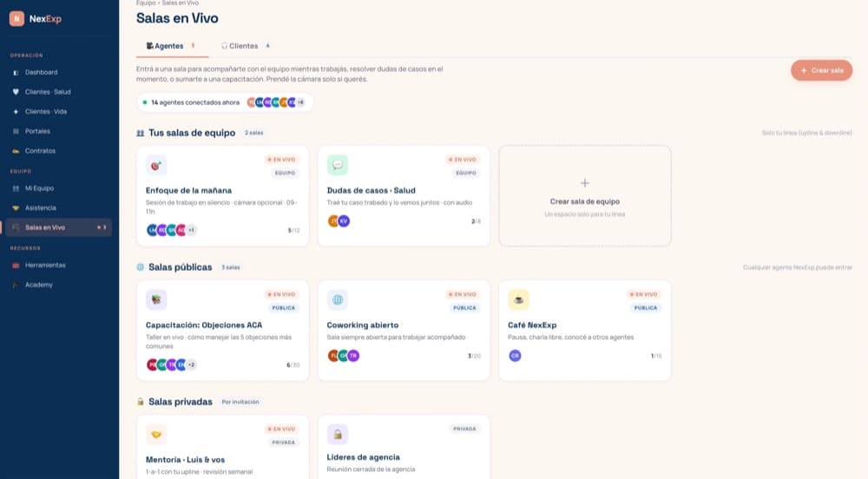The width and height of the screenshot is (868, 479).
Task: Click chat bubble icon of Dudas de casos
Action: 337,166
